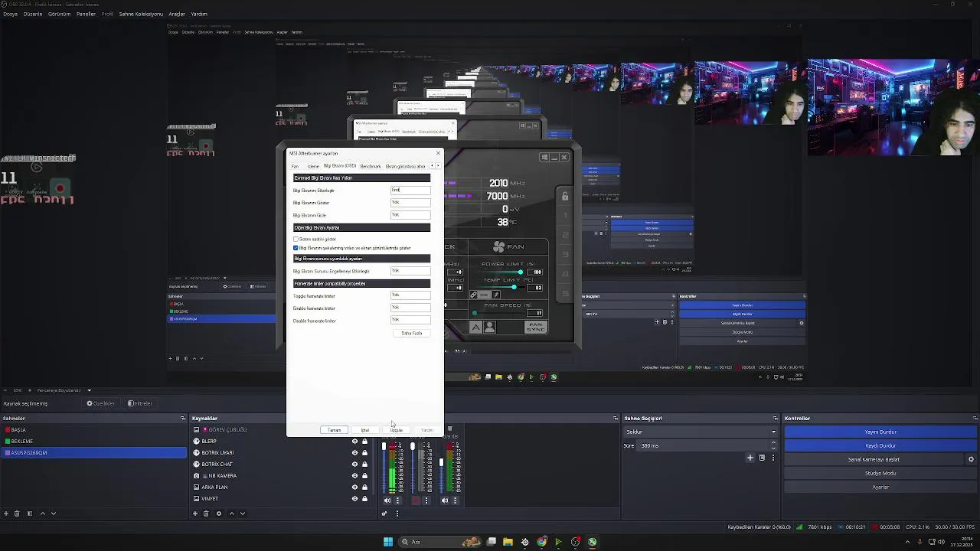Hide the VINYET source
The height and width of the screenshot is (551, 980).
point(354,499)
